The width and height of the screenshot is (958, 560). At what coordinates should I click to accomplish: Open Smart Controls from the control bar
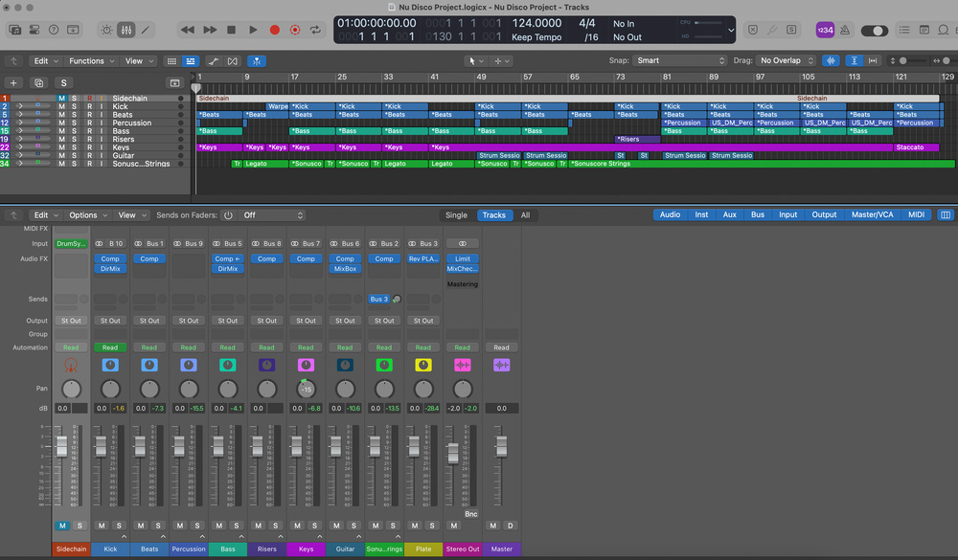(106, 30)
